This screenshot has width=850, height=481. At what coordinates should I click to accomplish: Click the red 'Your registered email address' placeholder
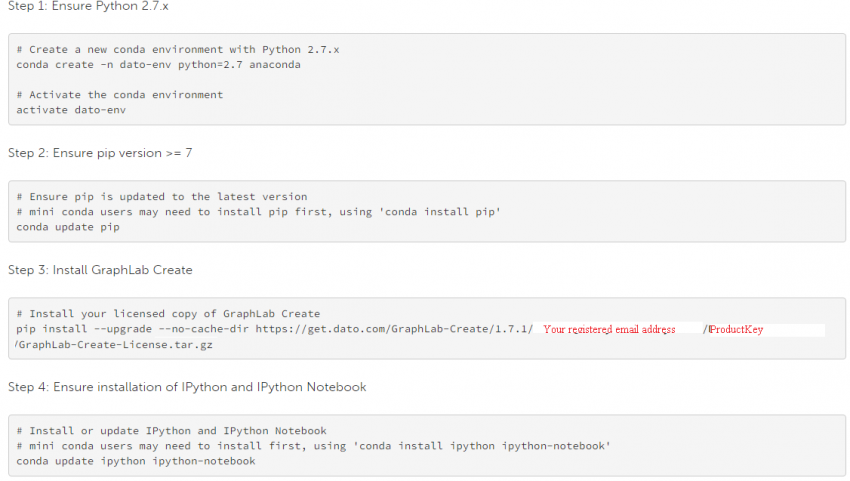(609, 329)
